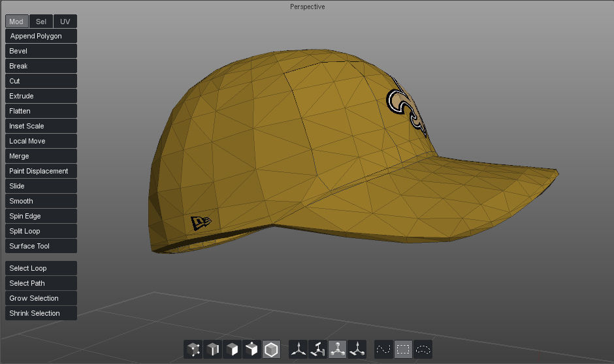Choose the rectangle marquee selection style
Image resolution: width=614 pixels, height=364 pixels.
(x=403, y=350)
